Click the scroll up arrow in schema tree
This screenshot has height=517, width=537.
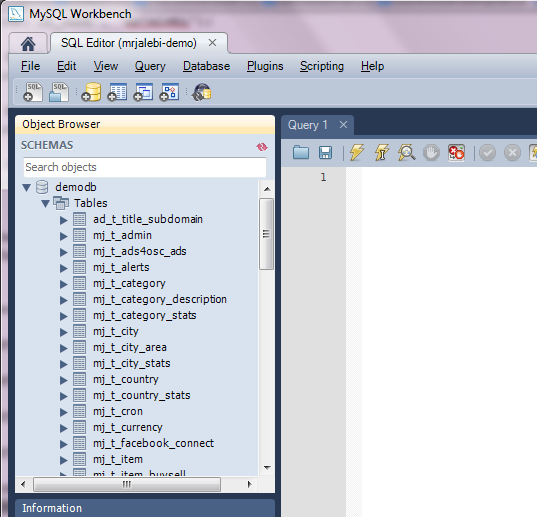click(x=267, y=189)
